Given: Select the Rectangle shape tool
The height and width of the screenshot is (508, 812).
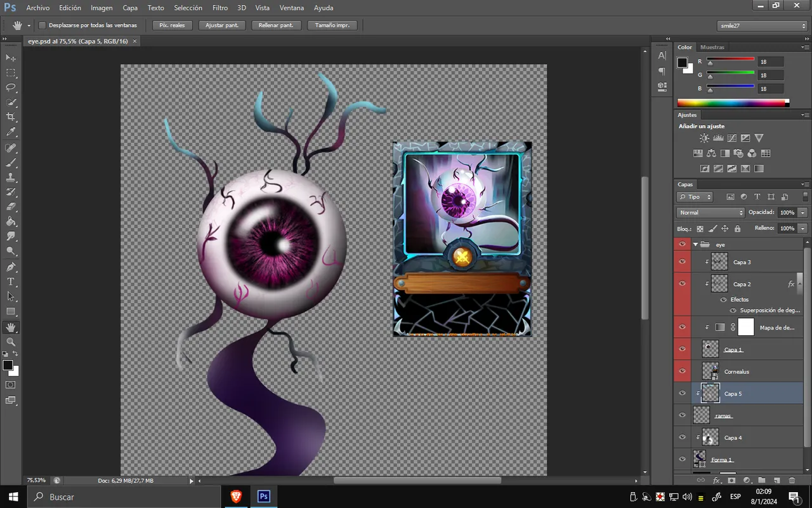Looking at the screenshot, I should pos(11,311).
